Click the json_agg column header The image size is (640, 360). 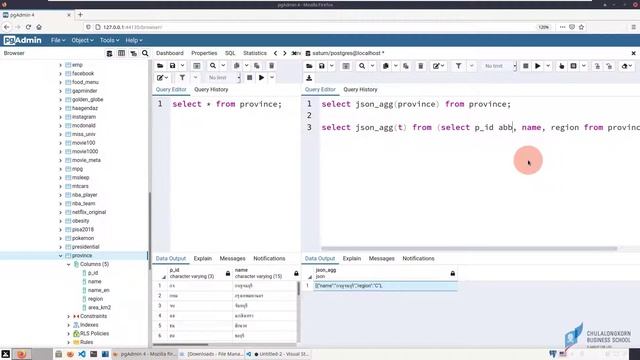[x=385, y=273]
